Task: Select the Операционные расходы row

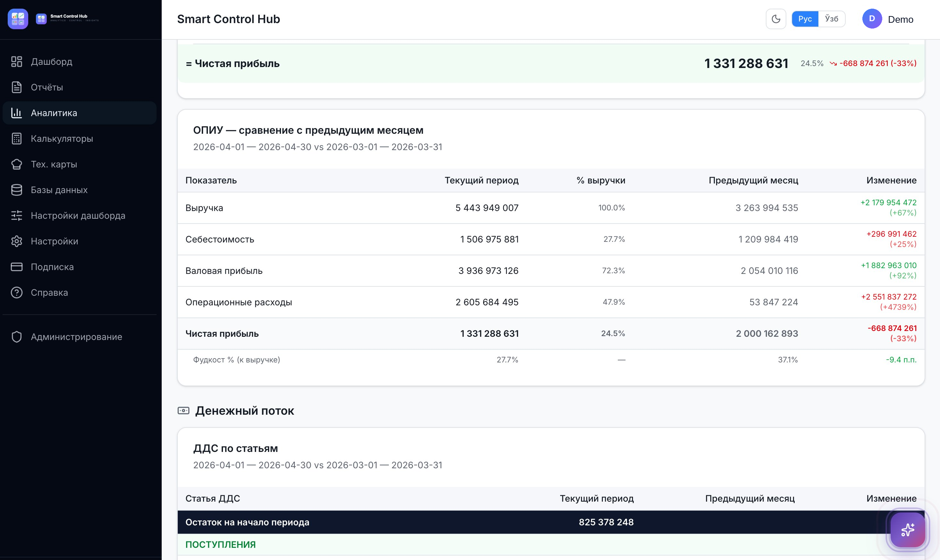Action: [x=551, y=302]
